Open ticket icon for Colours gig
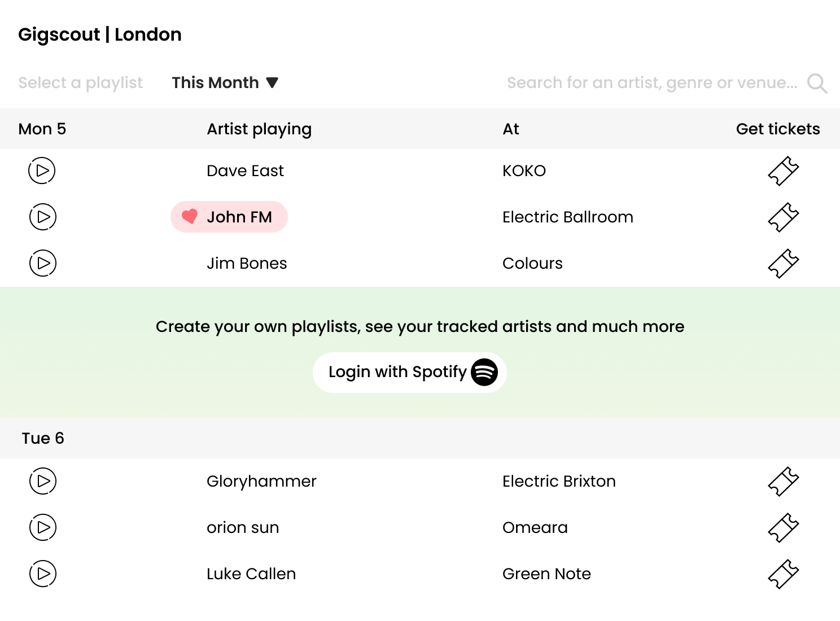The width and height of the screenshot is (840, 621). coord(784,264)
